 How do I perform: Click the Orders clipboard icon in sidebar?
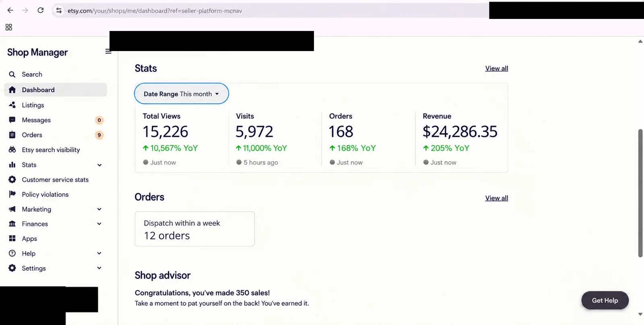[12, 135]
